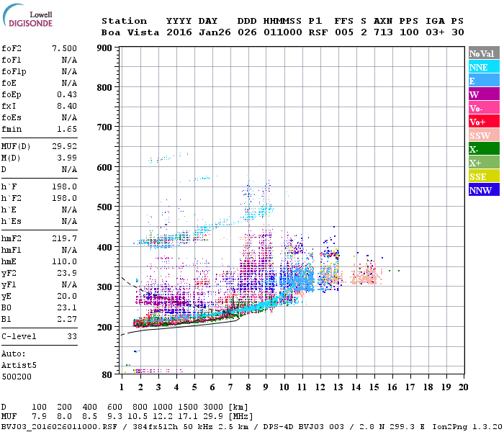
Task: Click the SSW salmon legend swatch
Action: (484, 135)
